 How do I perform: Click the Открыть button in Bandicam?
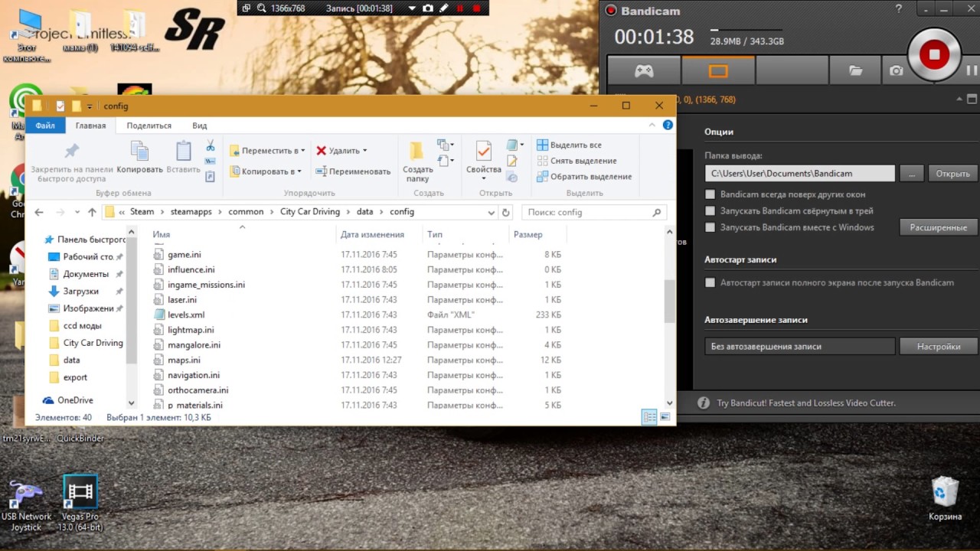point(953,174)
